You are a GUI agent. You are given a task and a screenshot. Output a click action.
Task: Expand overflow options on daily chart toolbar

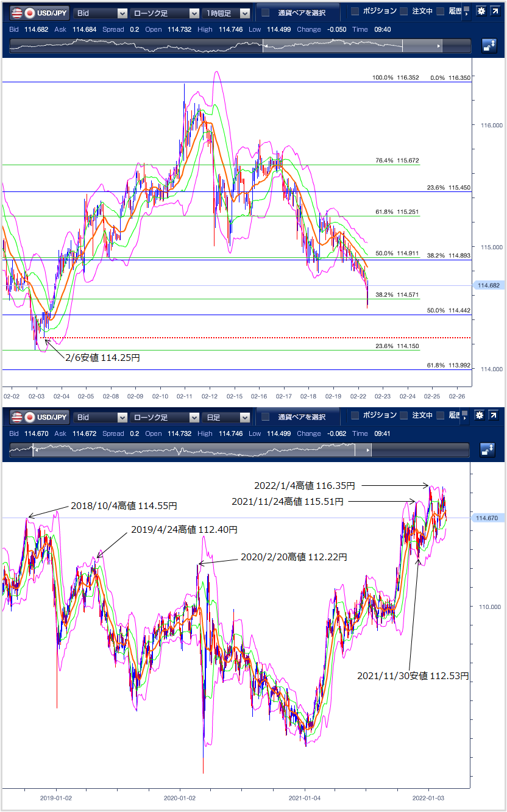point(466,416)
